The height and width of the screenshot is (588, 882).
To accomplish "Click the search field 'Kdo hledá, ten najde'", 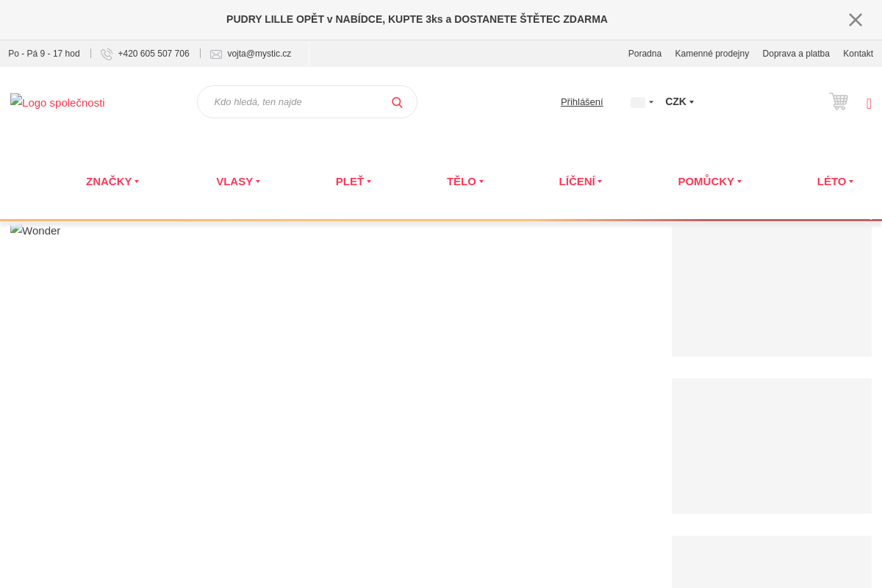I will (294, 102).
